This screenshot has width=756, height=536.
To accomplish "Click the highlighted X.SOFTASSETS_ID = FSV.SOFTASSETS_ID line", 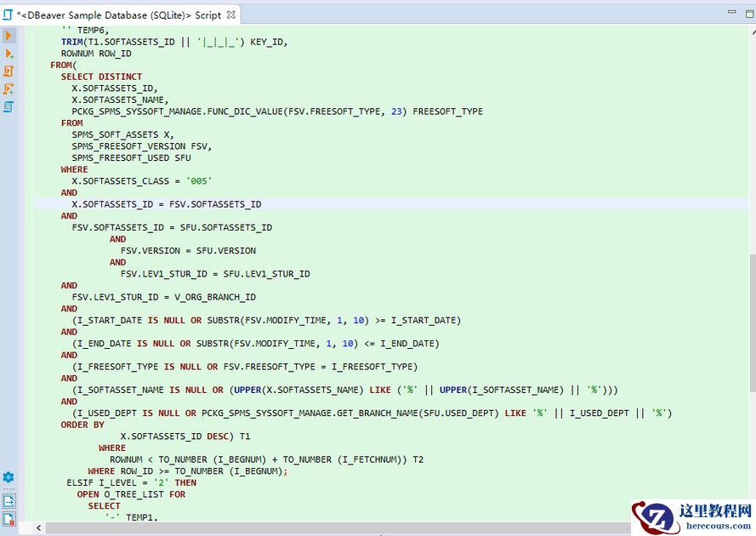I will click(x=167, y=204).
